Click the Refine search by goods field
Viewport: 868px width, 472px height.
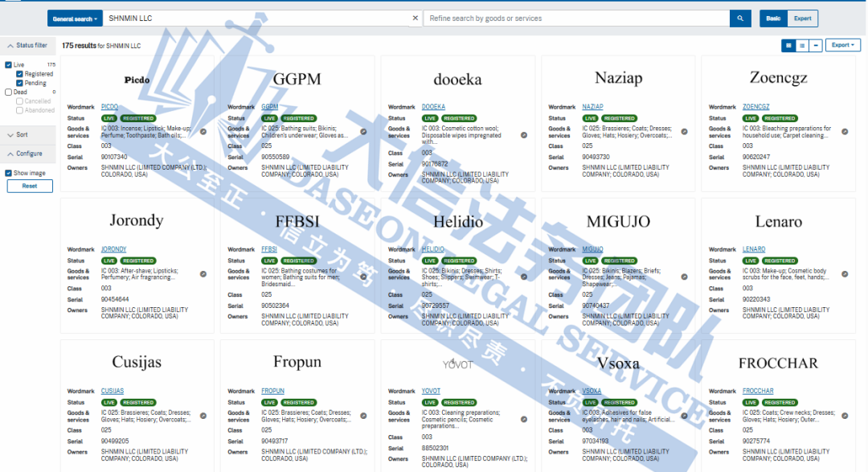point(575,18)
